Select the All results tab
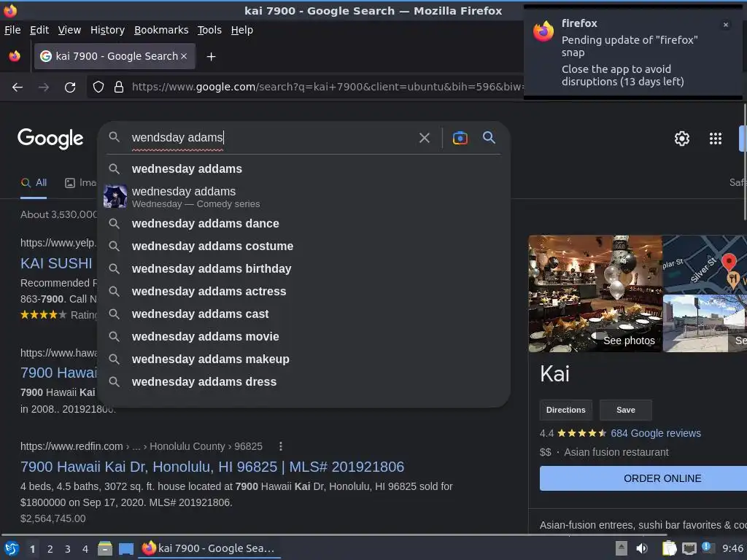This screenshot has height=560, width=747. pos(34,183)
